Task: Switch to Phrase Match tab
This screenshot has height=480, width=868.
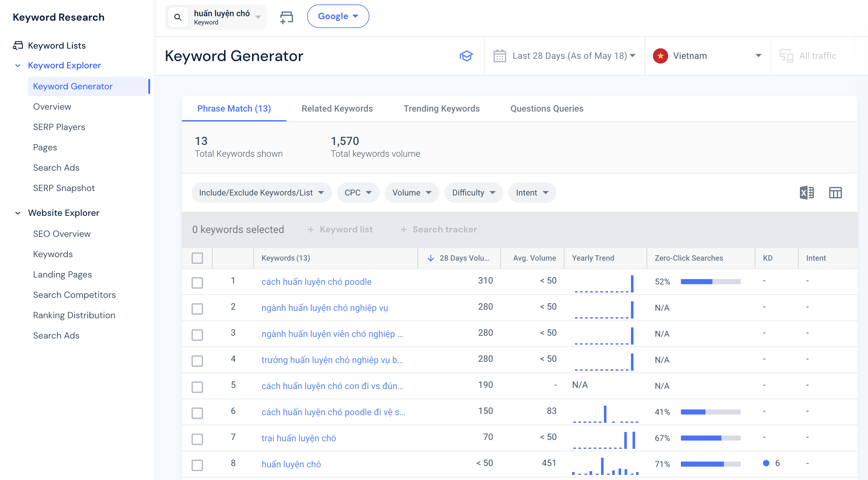Action: click(x=234, y=108)
